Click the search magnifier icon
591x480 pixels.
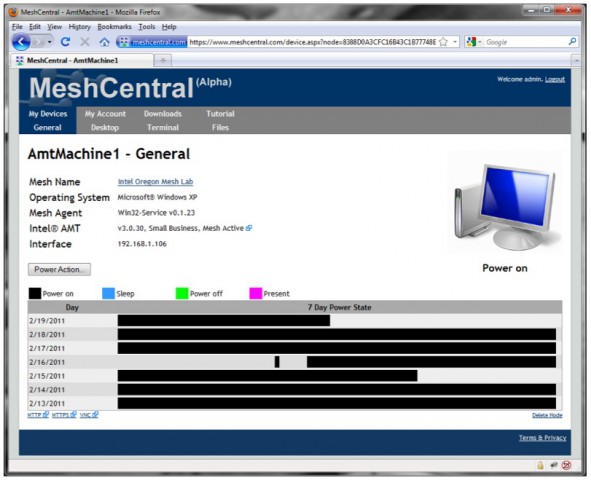coord(572,42)
